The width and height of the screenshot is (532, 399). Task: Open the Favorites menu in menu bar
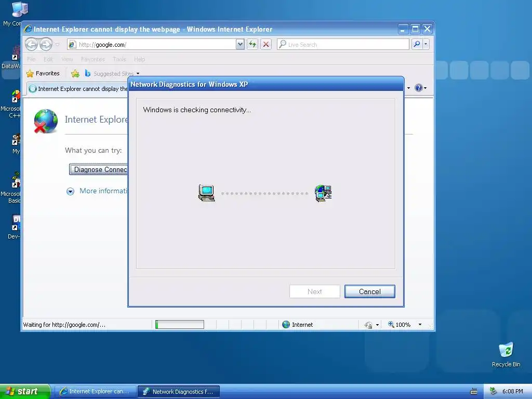tap(92, 59)
